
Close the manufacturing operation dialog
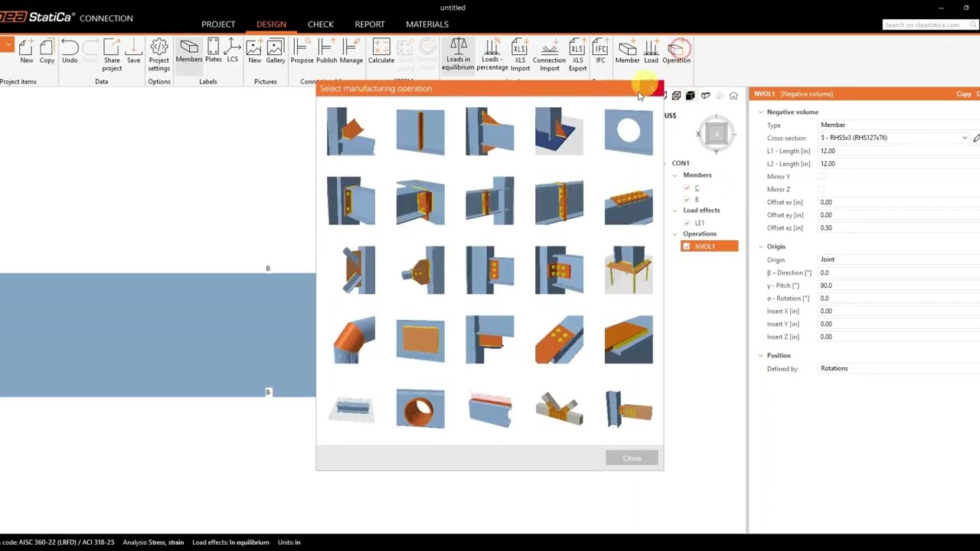pos(632,458)
